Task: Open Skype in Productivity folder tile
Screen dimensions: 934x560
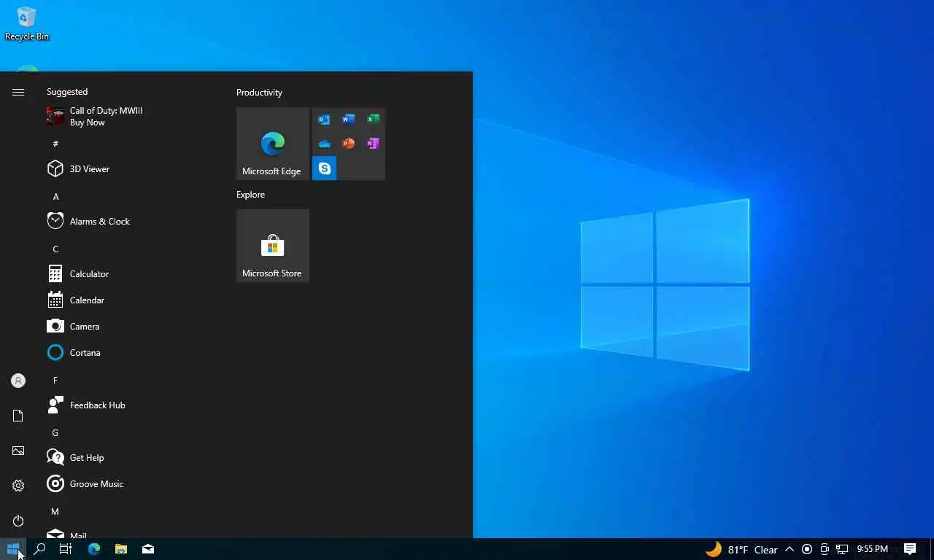Action: 325,168
